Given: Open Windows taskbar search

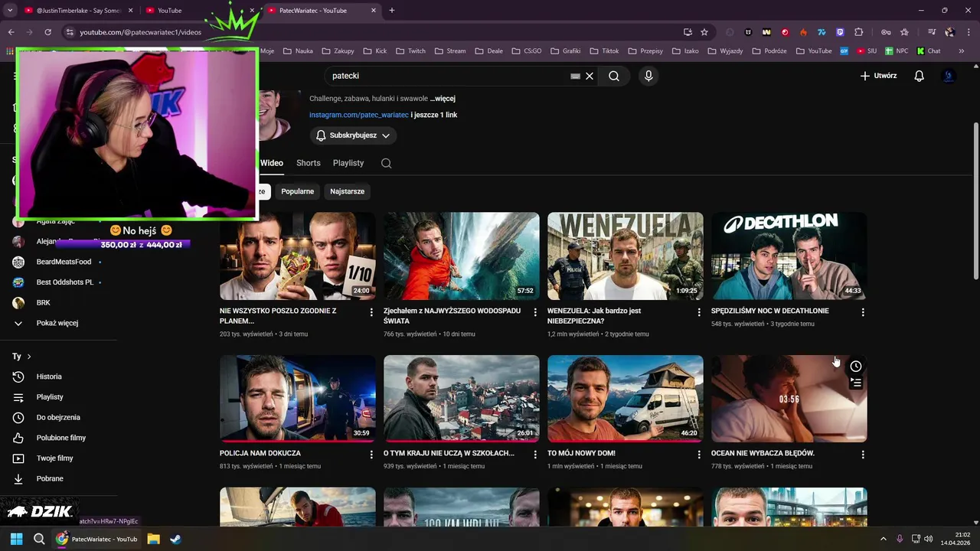Looking at the screenshot, I should (x=39, y=539).
